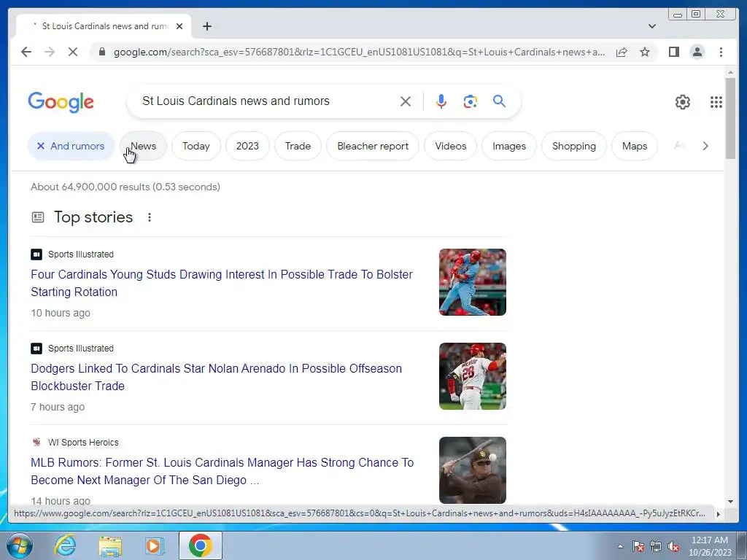Click thumbnail of Arenado number 28
The height and width of the screenshot is (560, 747).
(472, 376)
